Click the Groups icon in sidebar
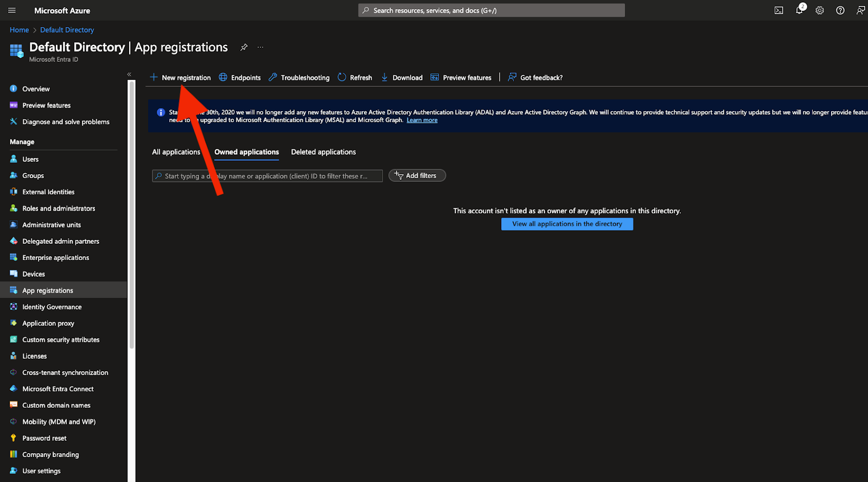The width and height of the screenshot is (868, 482). [14, 175]
